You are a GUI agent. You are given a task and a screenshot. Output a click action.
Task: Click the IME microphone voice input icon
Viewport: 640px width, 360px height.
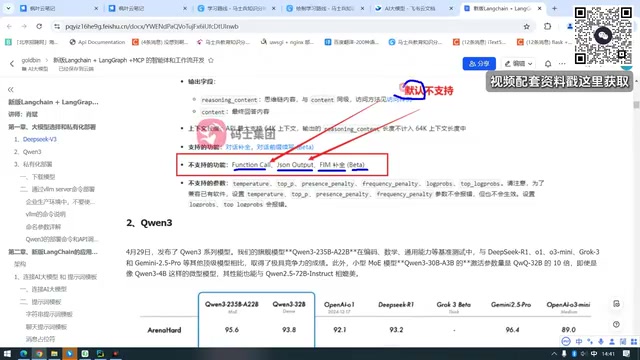pyautogui.click(x=601, y=342)
